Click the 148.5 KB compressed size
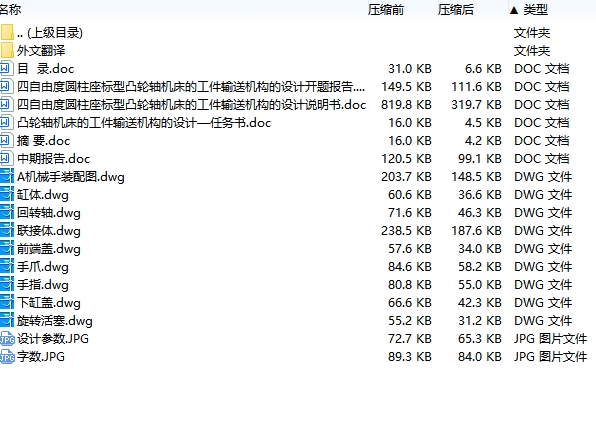The height and width of the screenshot is (433, 596). click(476, 177)
